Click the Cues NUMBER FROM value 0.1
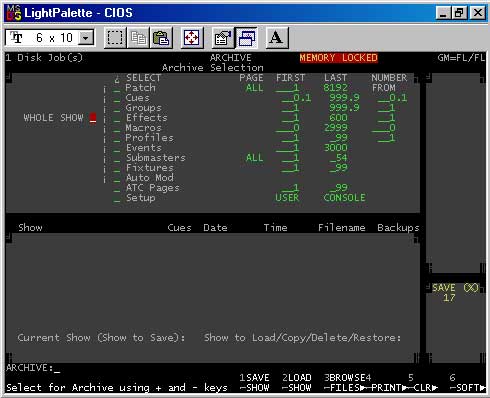 click(392, 98)
